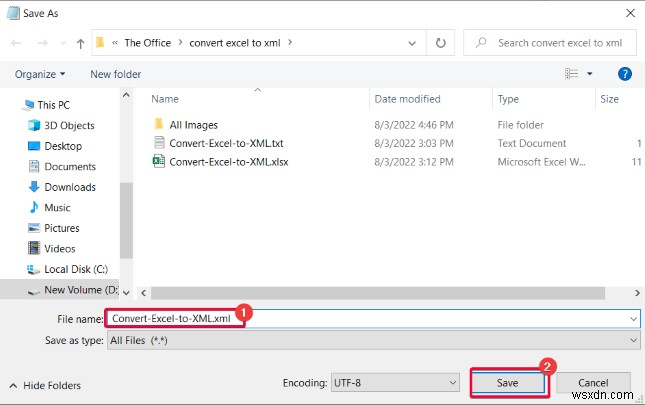Go up one folder level
Viewport: 645px width, 405px height.
(81, 43)
